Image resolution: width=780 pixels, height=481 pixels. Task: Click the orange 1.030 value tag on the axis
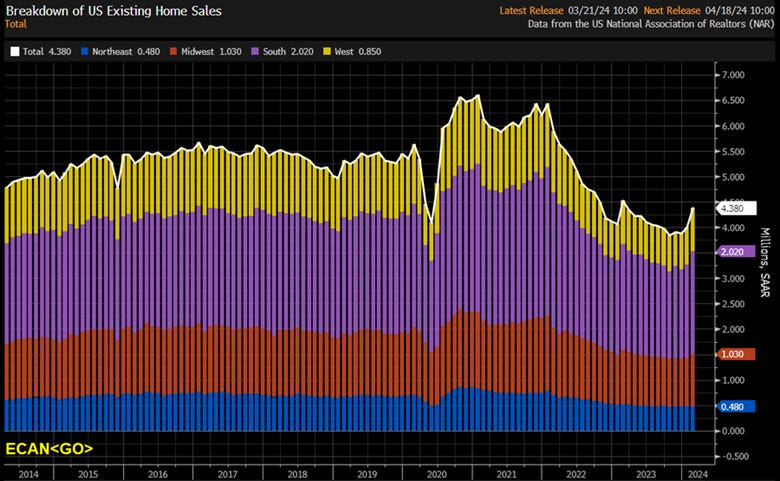(736, 354)
